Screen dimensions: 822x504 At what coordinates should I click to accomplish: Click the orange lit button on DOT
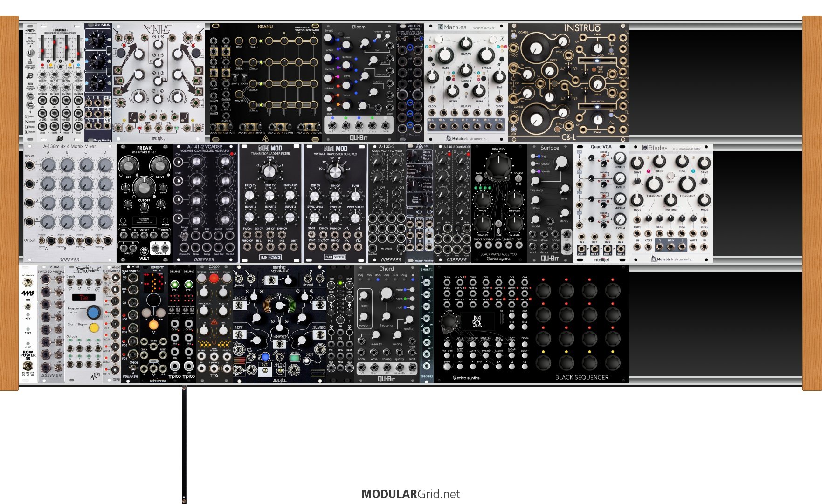coord(153,324)
